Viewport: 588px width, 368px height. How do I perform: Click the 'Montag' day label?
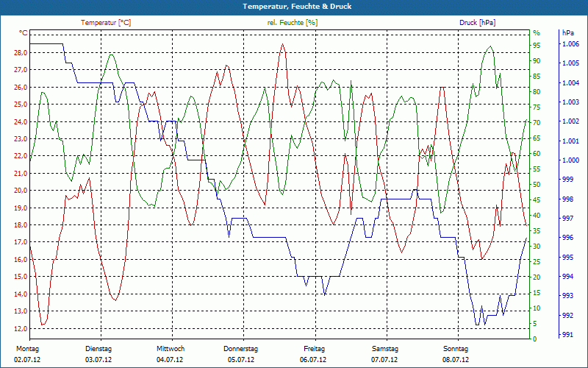click(x=27, y=349)
